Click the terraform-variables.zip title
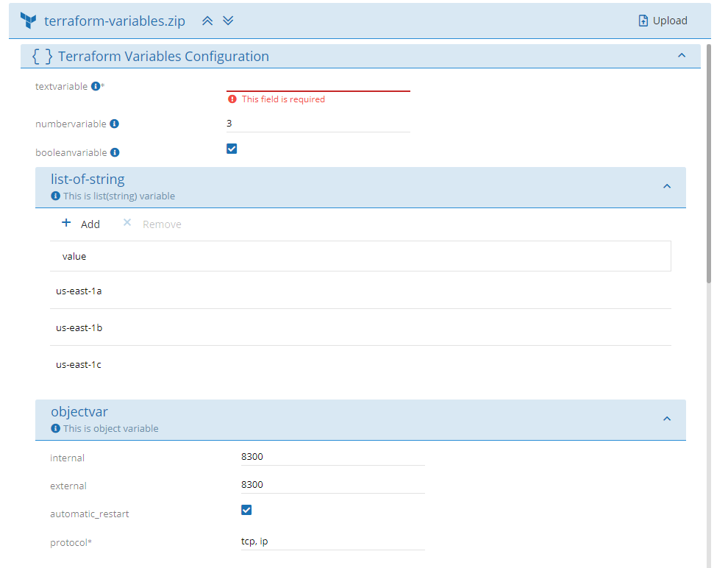Image resolution: width=728 pixels, height=568 pixels. tap(115, 21)
